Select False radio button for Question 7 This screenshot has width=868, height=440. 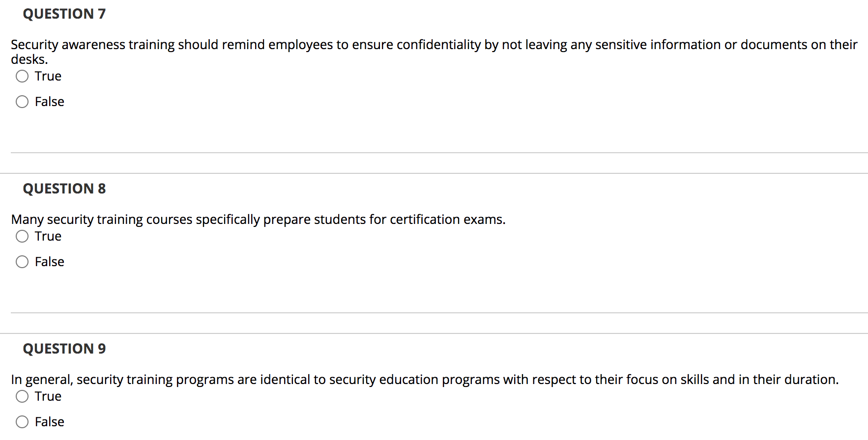(x=22, y=102)
